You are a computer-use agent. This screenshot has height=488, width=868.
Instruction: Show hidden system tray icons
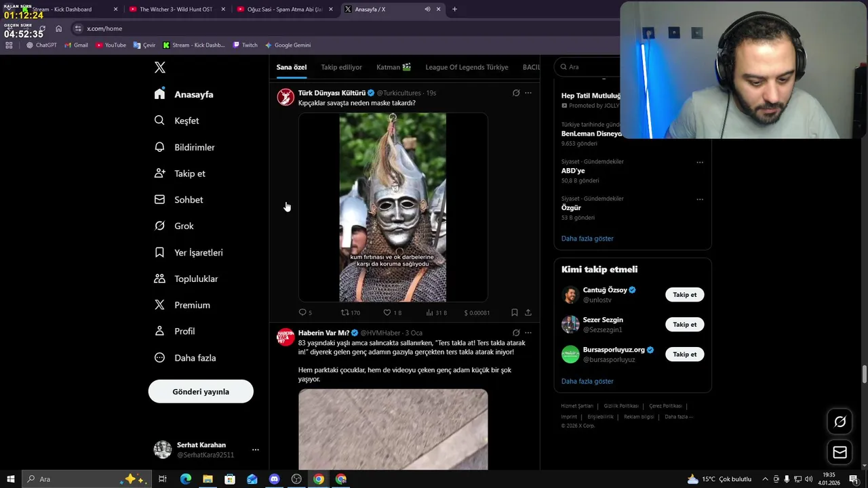(765, 479)
